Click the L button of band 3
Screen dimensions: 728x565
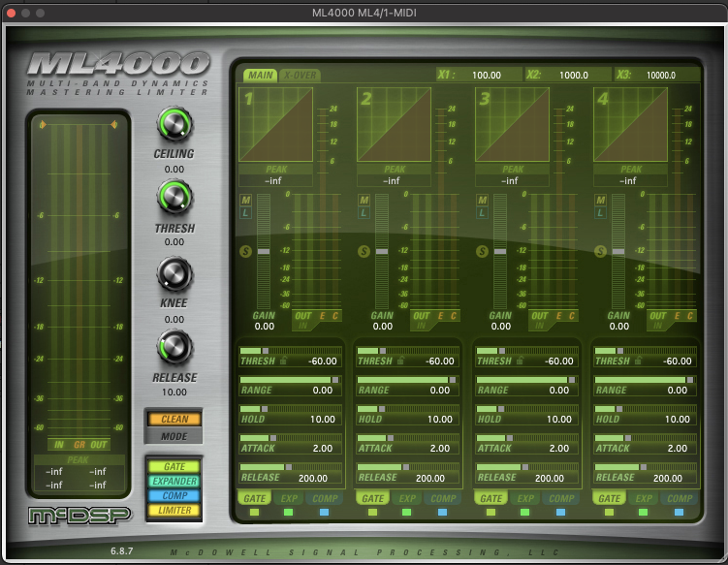click(483, 213)
